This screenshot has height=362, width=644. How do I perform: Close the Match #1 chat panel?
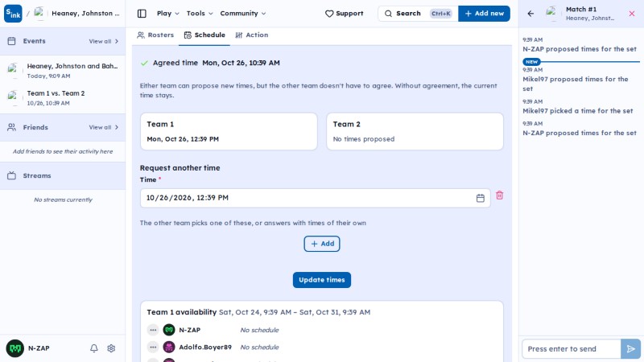(632, 14)
